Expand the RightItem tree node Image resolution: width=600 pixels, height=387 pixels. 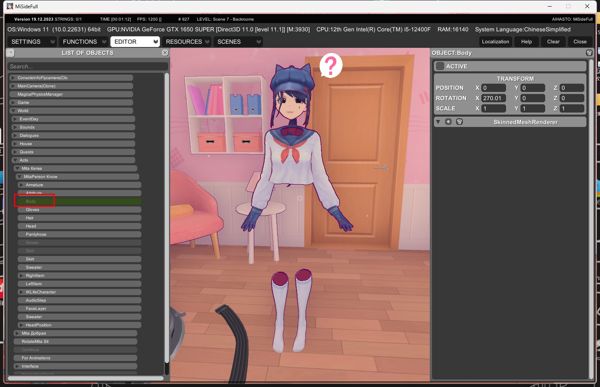[x=21, y=276]
